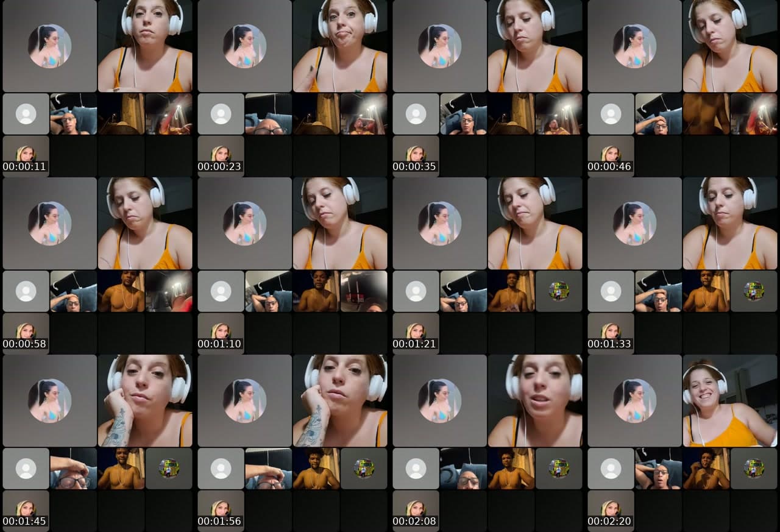Select the headphone video tile in frame 00:00:11

[145, 46]
